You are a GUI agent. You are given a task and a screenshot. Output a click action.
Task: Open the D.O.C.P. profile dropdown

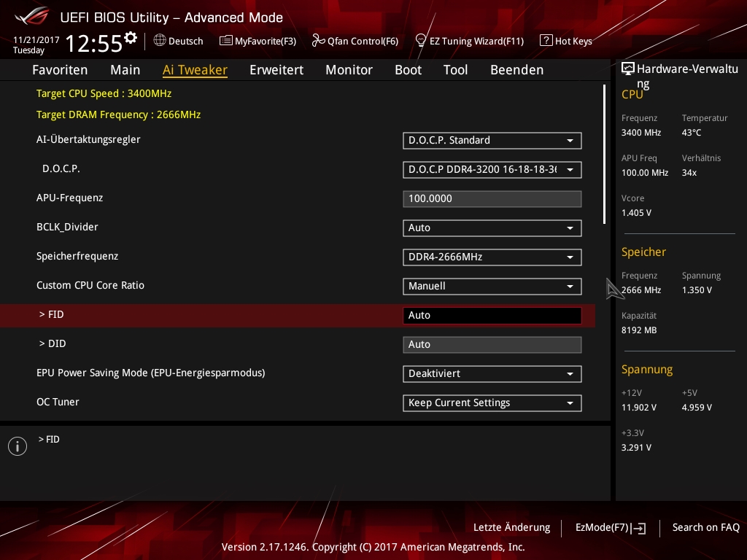click(492, 170)
